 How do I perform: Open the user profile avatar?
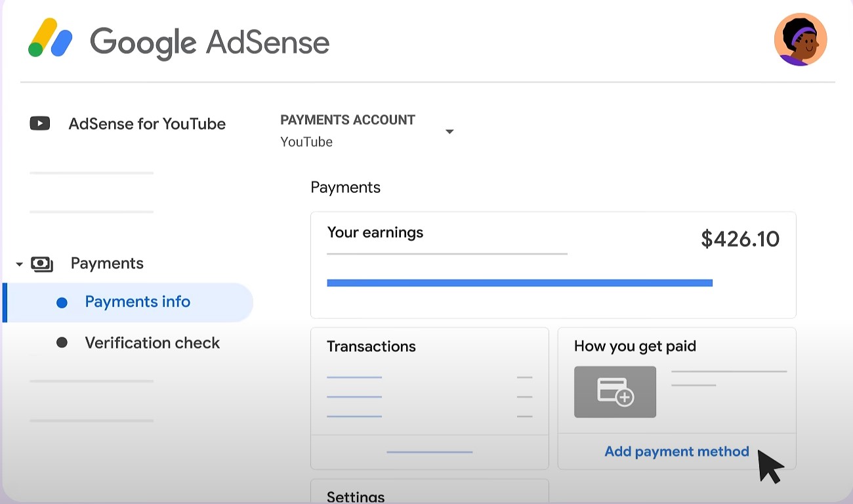click(x=801, y=39)
